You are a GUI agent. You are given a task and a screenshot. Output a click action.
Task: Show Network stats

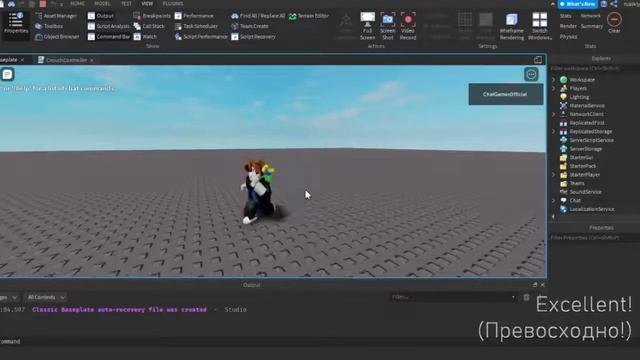click(591, 16)
